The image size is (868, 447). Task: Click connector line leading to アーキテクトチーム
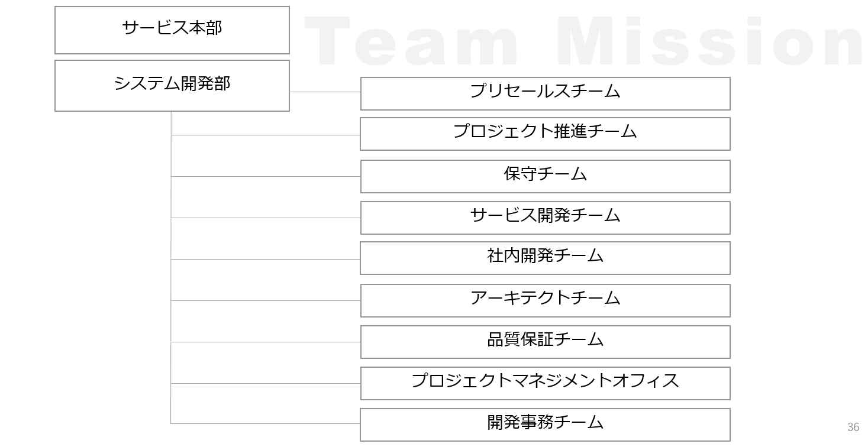(266, 300)
